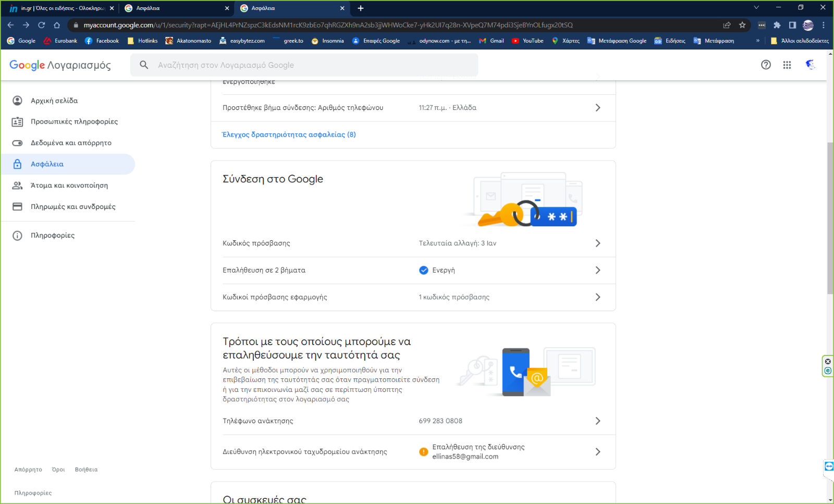Open Ειδήσεις bookmark
Screen dimensions: 834x504
tap(670, 41)
